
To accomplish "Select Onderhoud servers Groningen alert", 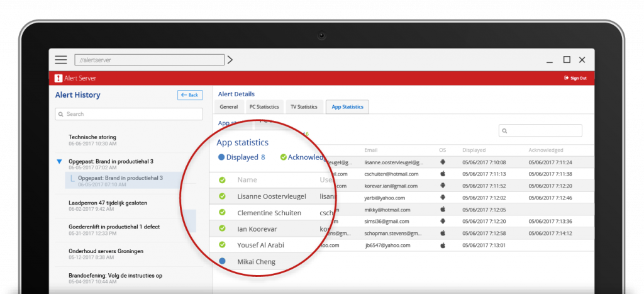I will [106, 251].
